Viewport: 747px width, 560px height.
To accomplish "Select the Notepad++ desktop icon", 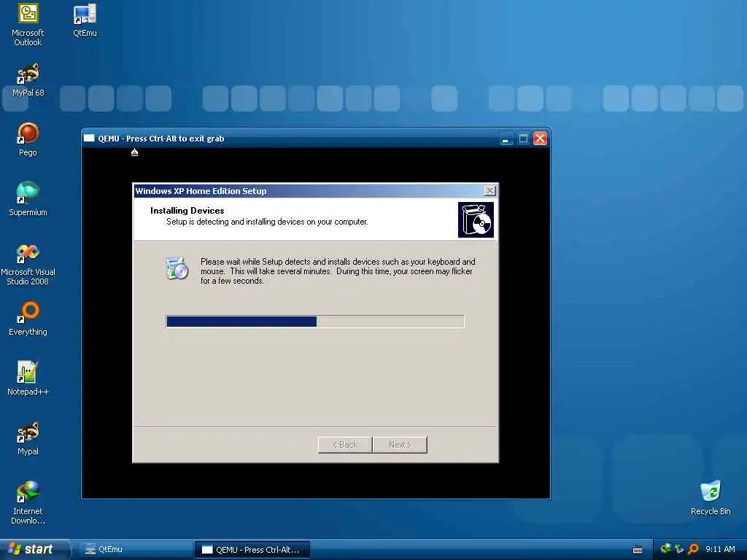I will pos(28,378).
